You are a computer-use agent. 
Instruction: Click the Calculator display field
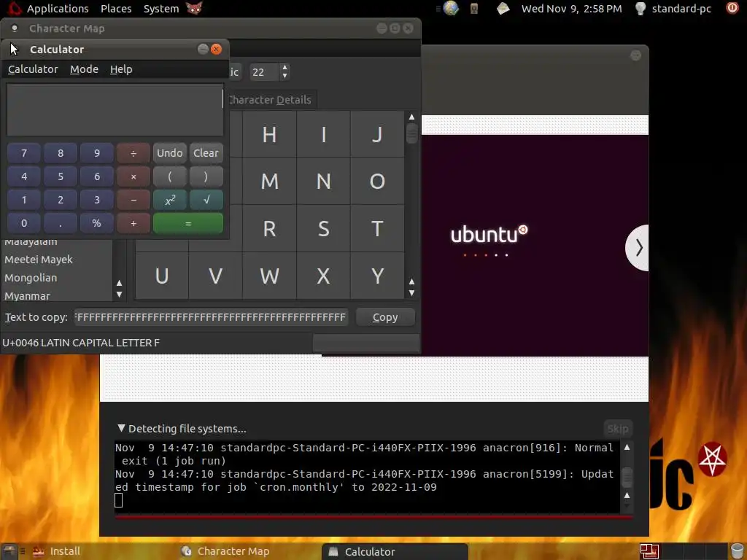point(115,110)
